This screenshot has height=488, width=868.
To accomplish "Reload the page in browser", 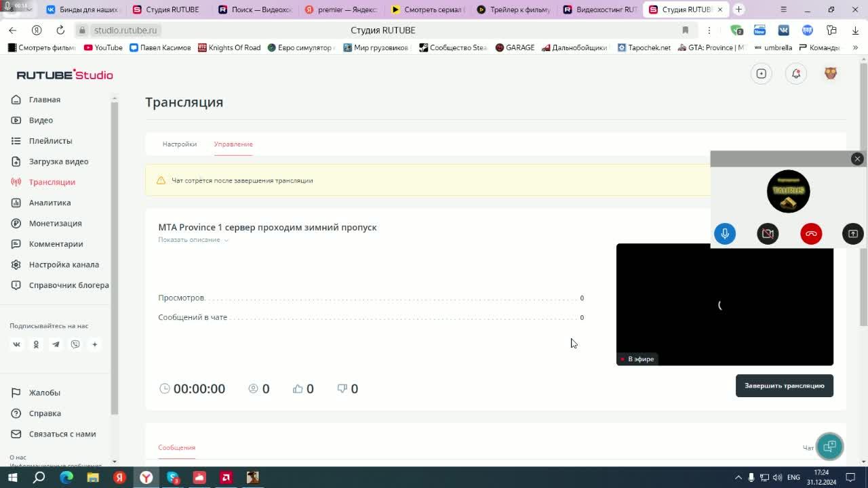I will pos(60,30).
